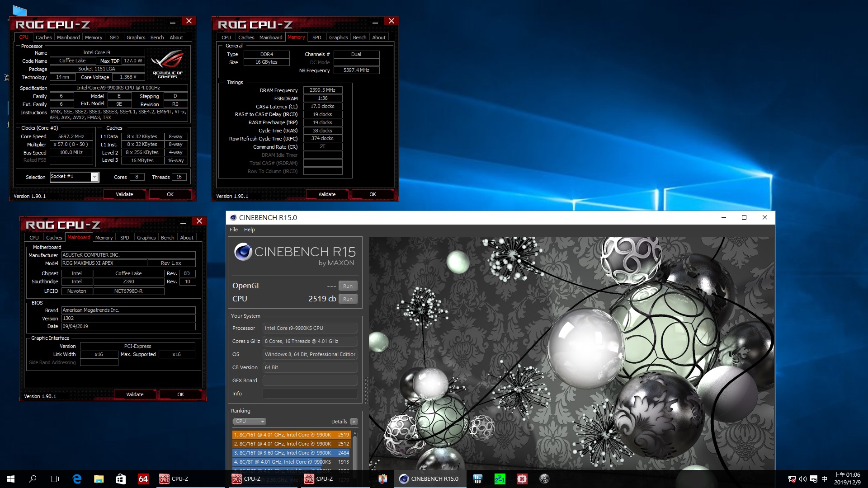Open folder icon at desktop top-left
Viewport: 868px width, 488px height.
coord(19,10)
